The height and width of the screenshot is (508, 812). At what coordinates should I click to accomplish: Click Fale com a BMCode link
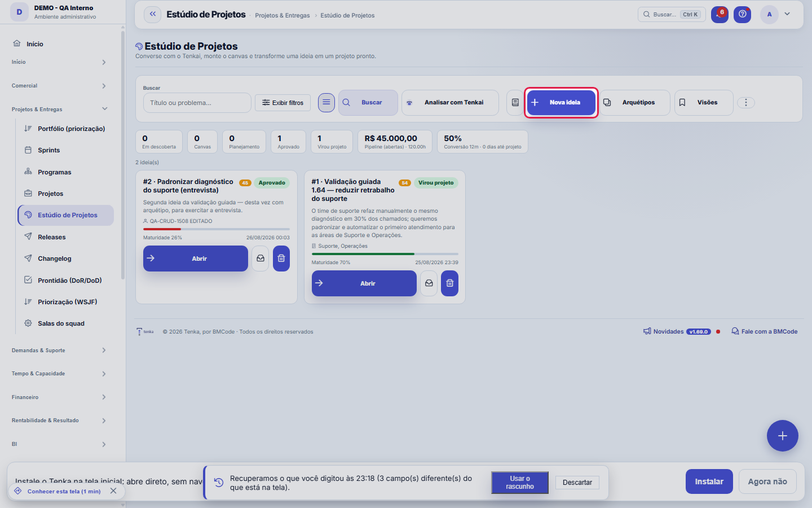(x=765, y=332)
